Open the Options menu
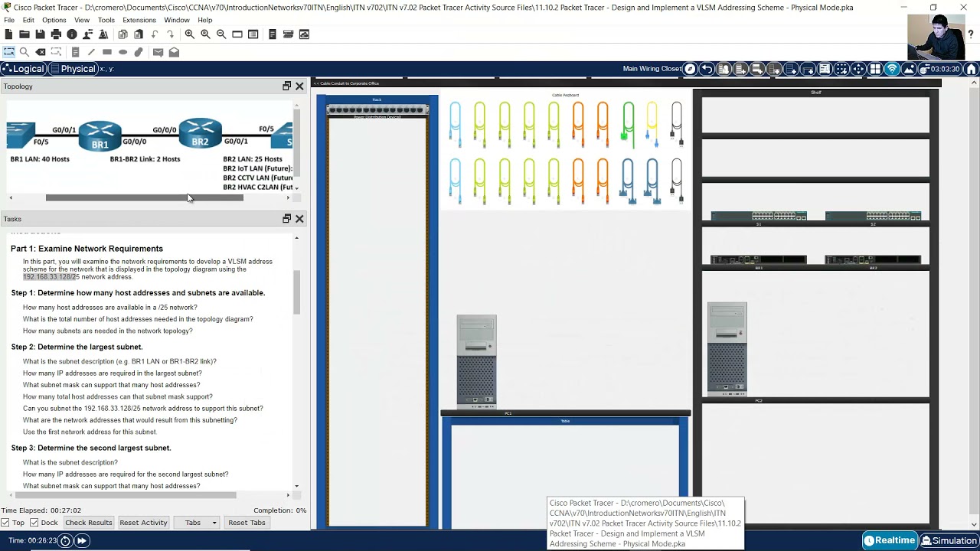 click(x=54, y=20)
